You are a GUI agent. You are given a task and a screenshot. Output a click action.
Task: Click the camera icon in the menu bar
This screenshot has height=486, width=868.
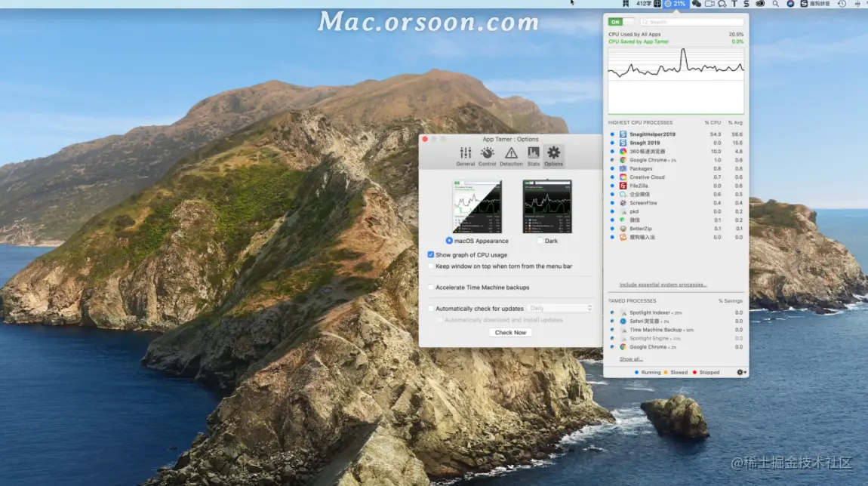click(x=709, y=4)
